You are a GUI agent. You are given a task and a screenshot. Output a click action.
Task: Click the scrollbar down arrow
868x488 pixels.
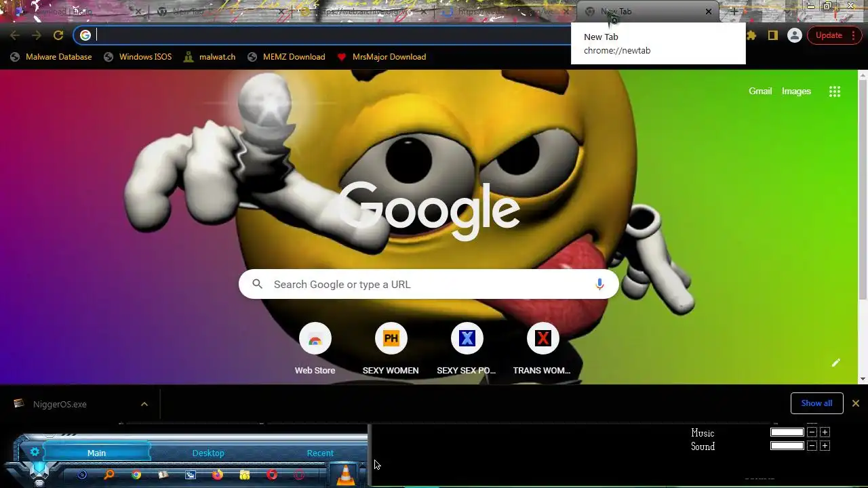863,379
